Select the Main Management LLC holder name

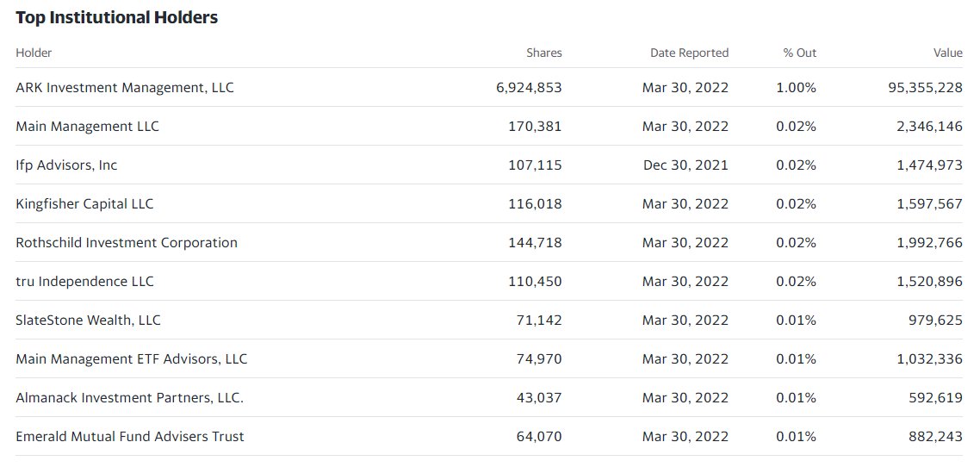(x=88, y=127)
